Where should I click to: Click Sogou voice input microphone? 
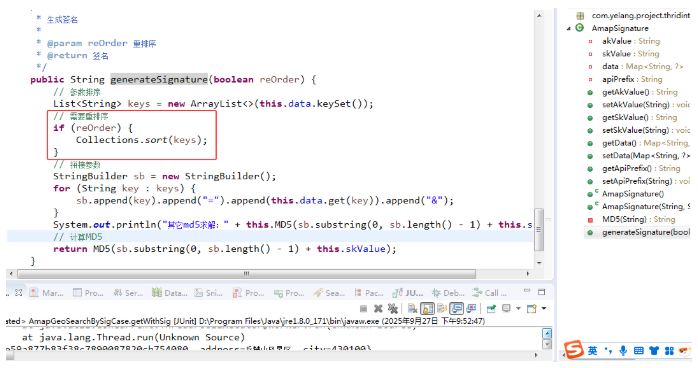coord(623,351)
